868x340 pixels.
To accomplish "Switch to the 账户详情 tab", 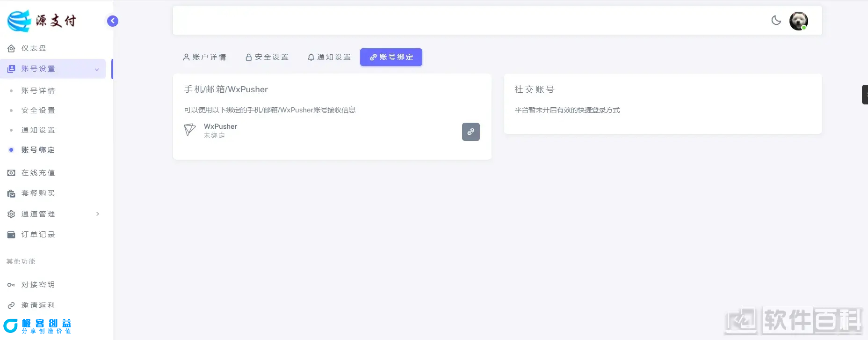I will 204,57.
